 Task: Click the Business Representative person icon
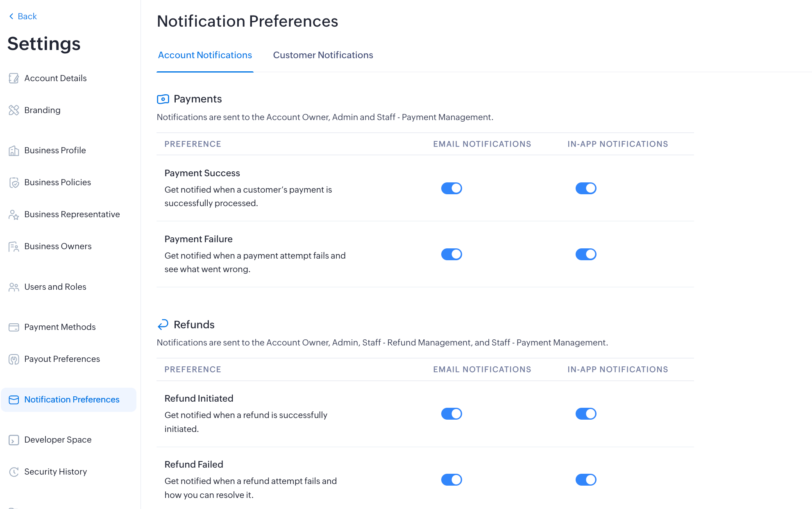(x=14, y=214)
